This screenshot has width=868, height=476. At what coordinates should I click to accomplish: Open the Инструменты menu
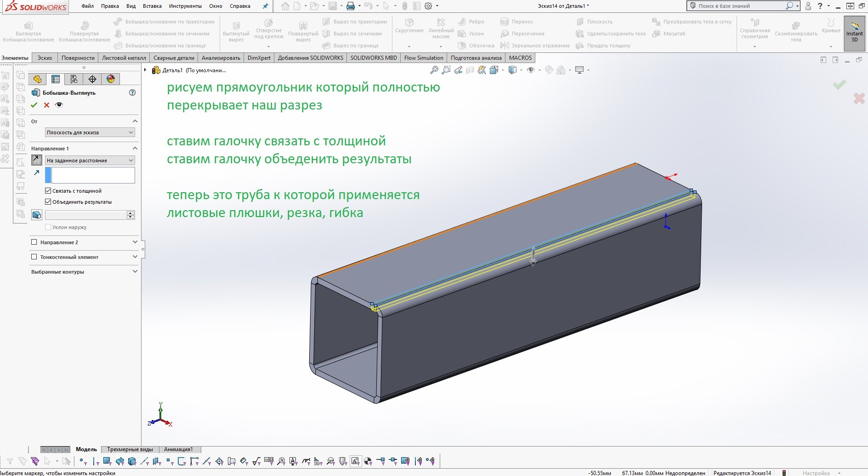[x=185, y=6]
